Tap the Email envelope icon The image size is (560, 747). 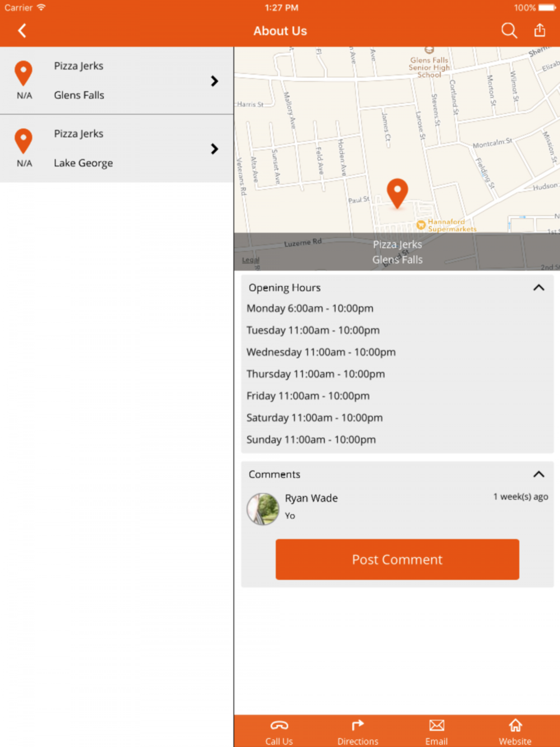pyautogui.click(x=437, y=726)
